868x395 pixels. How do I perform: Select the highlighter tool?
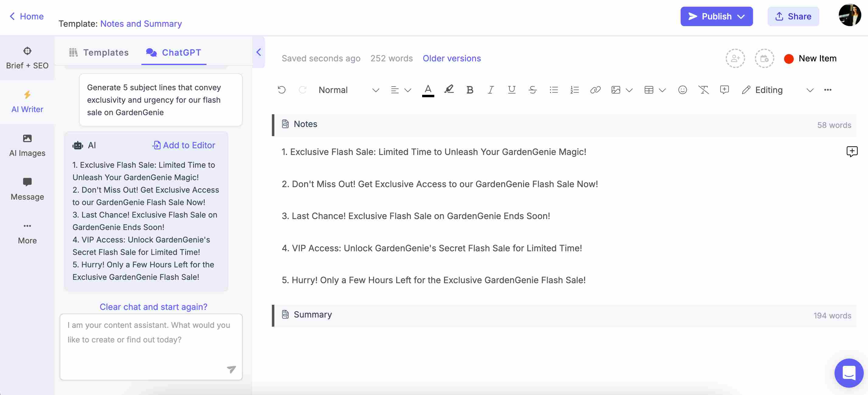point(449,90)
